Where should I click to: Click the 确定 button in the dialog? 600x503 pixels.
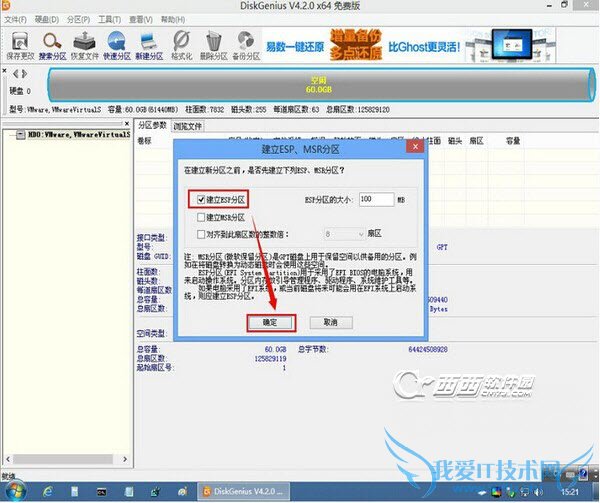(271, 323)
